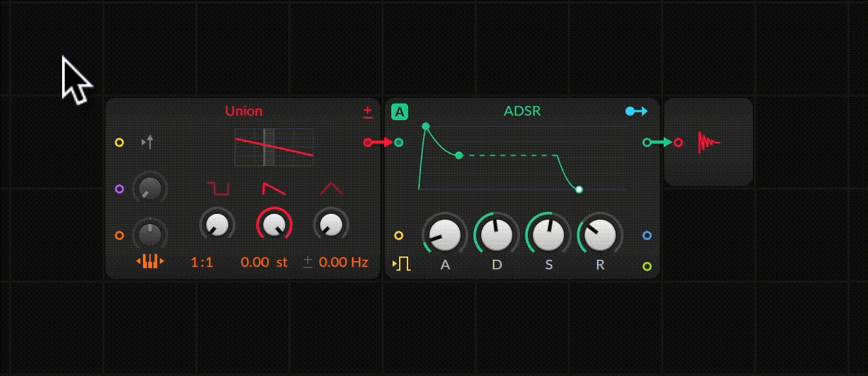Click the ADSR module title

tap(523, 111)
